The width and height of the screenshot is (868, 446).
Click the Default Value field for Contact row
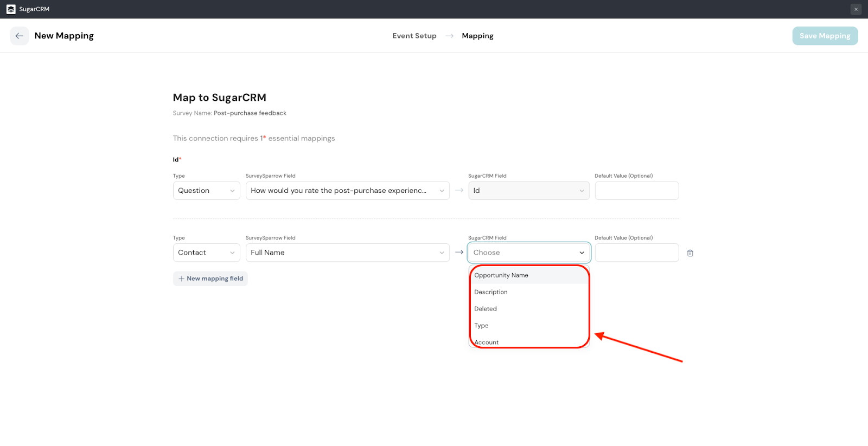click(636, 253)
